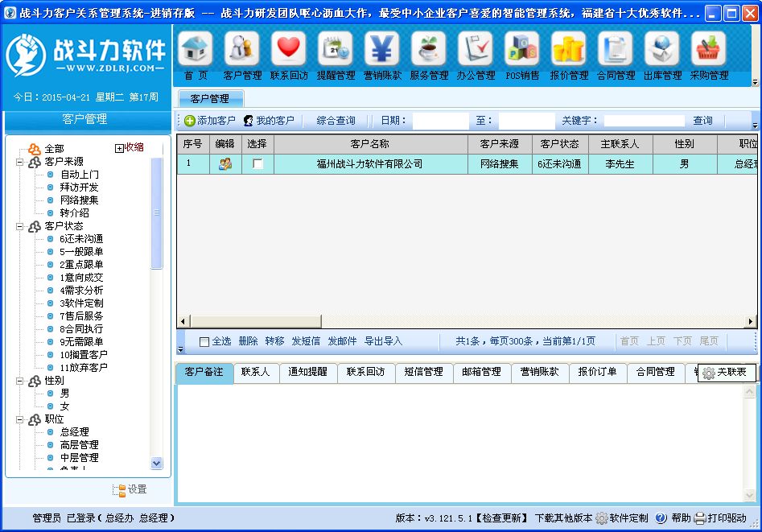Screen dimensions: 762x532
Task: Tick the checkbox in the 福州战斗力软件有限公司 row
Action: 257,164
